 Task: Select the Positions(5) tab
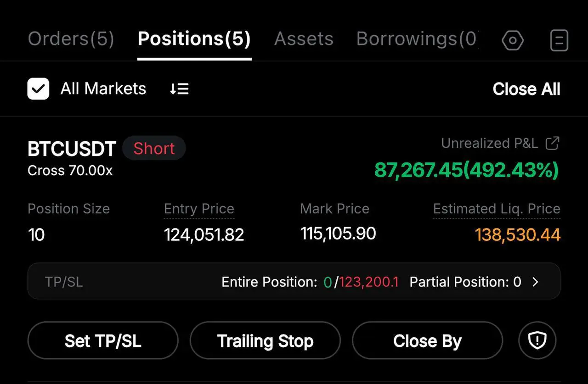(194, 39)
